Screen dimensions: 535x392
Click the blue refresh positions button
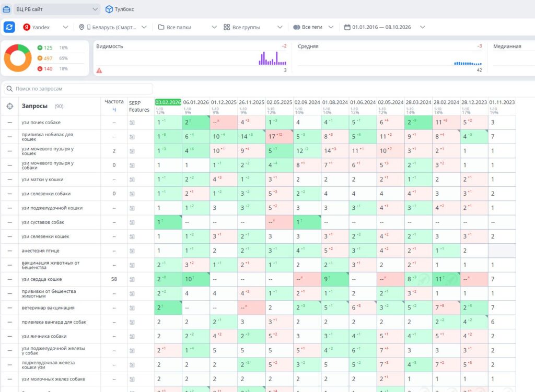click(9, 27)
